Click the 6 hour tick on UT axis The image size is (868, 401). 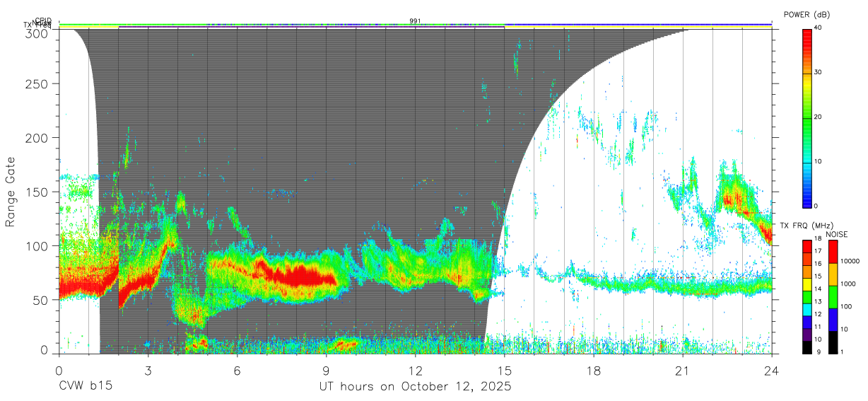coord(237,370)
